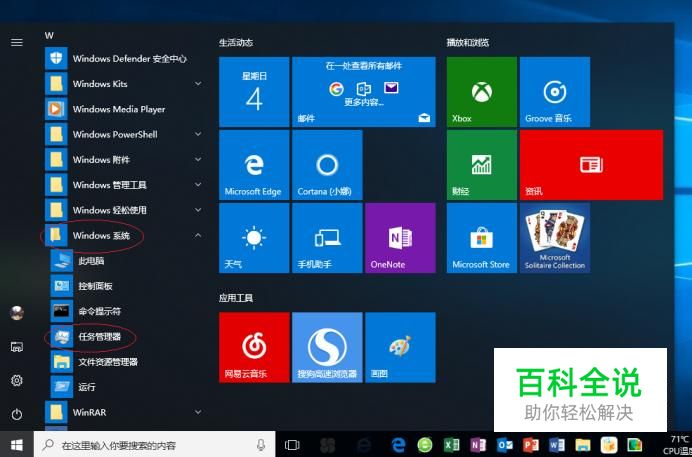Screen dimensions: 692x457
Task: Open the green browser taskbar icon
Action: pos(425,445)
